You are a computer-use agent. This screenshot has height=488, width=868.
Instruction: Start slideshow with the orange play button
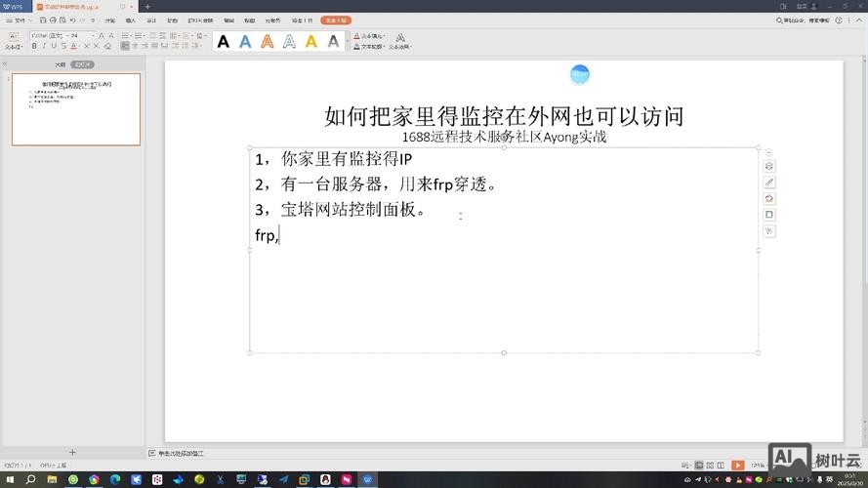coord(737,466)
